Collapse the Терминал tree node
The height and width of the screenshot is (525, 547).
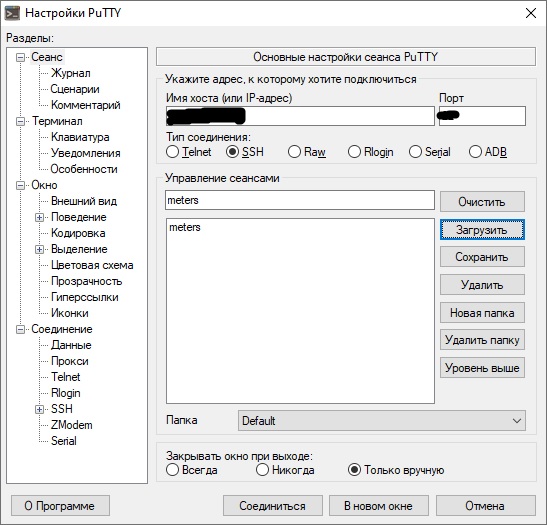pos(21,121)
